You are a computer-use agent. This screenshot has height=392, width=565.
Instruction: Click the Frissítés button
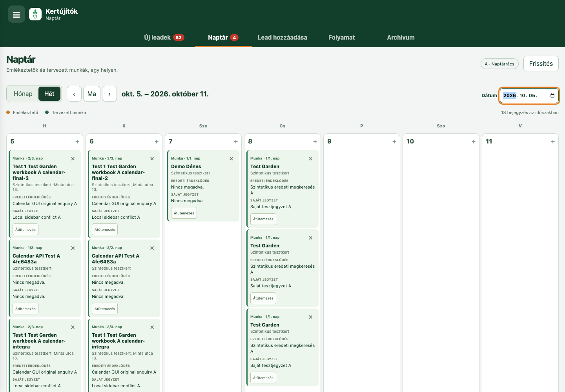point(541,64)
